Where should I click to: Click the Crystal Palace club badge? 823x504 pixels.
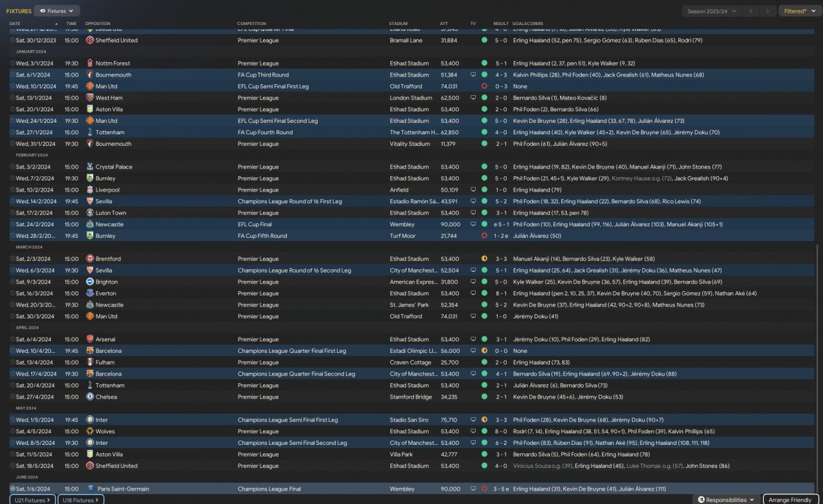pyautogui.click(x=90, y=167)
